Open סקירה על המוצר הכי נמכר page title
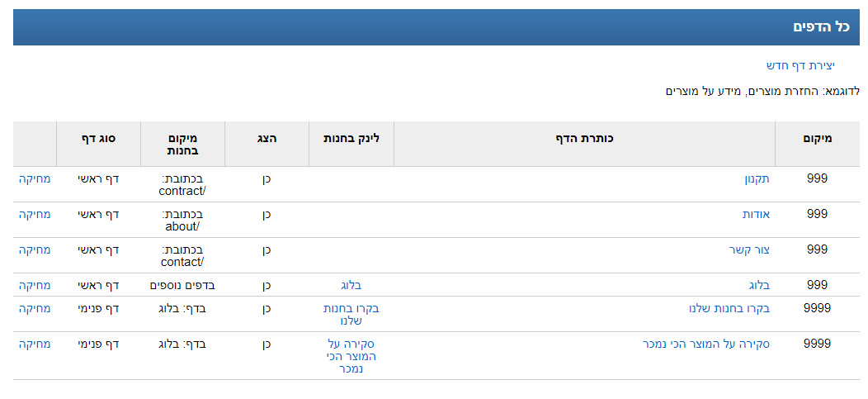 (x=706, y=344)
